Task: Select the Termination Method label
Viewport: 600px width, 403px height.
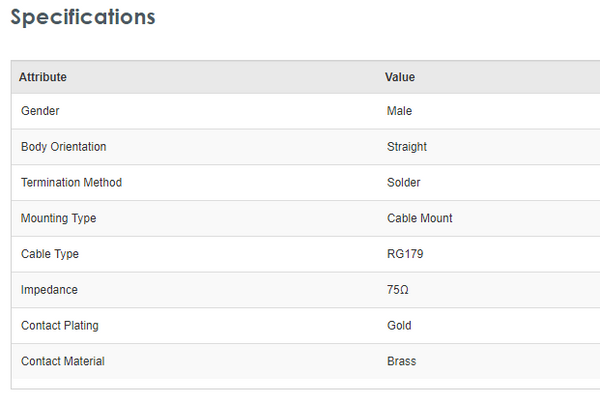Action: [x=71, y=183]
